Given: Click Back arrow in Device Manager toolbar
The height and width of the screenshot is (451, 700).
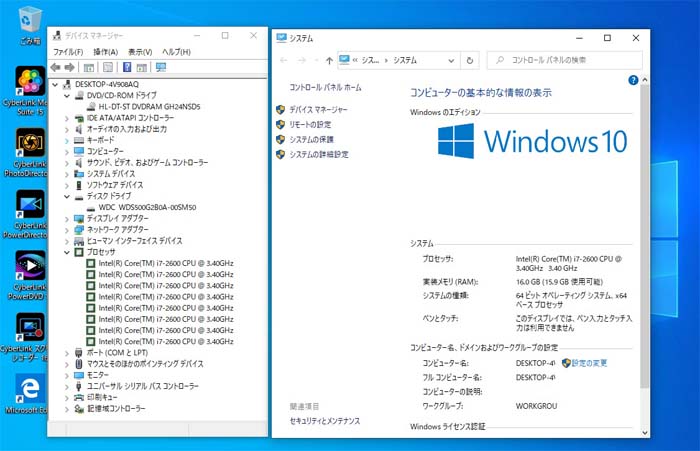Looking at the screenshot, I should (55, 67).
